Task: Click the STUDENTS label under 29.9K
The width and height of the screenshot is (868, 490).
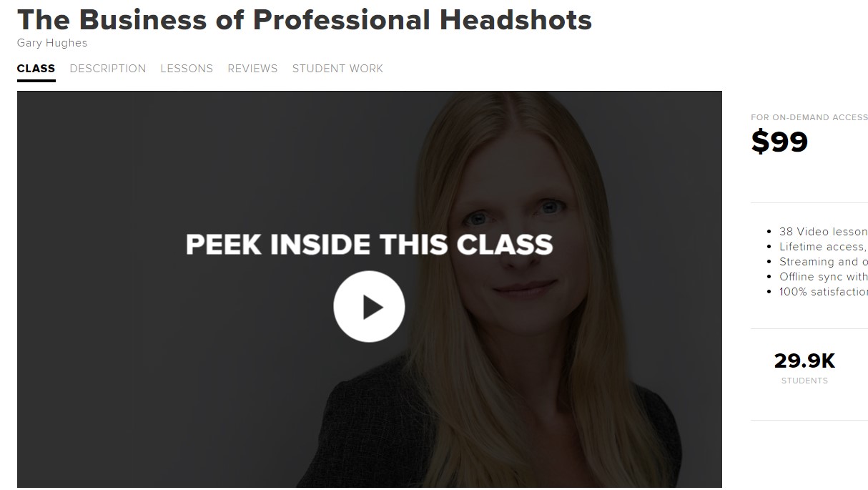Action: pos(804,381)
